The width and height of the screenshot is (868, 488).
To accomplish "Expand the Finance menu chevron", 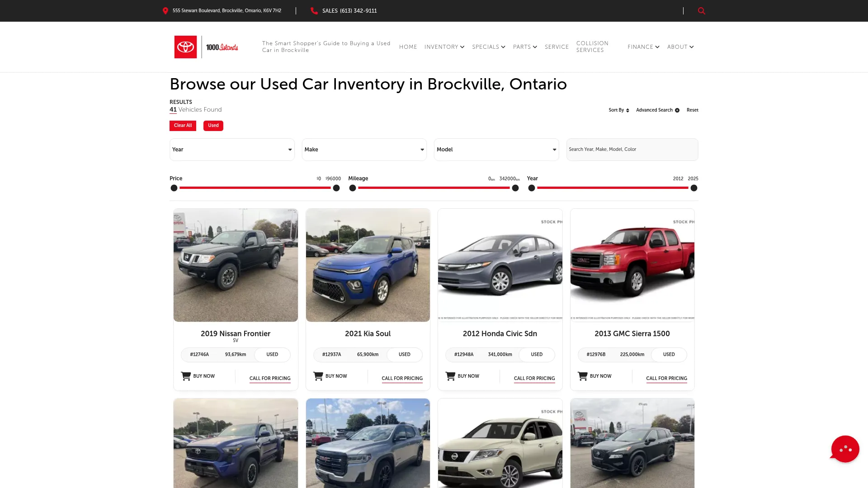I will coord(657,47).
